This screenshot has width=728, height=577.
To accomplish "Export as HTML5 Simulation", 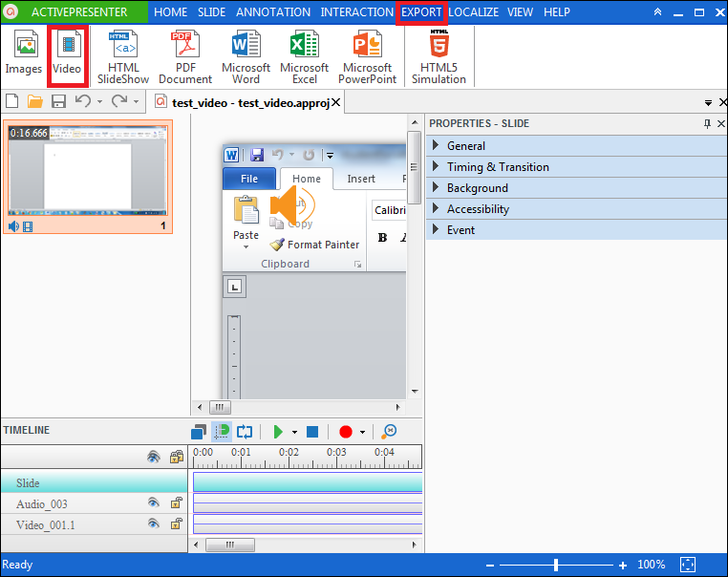I will point(439,56).
